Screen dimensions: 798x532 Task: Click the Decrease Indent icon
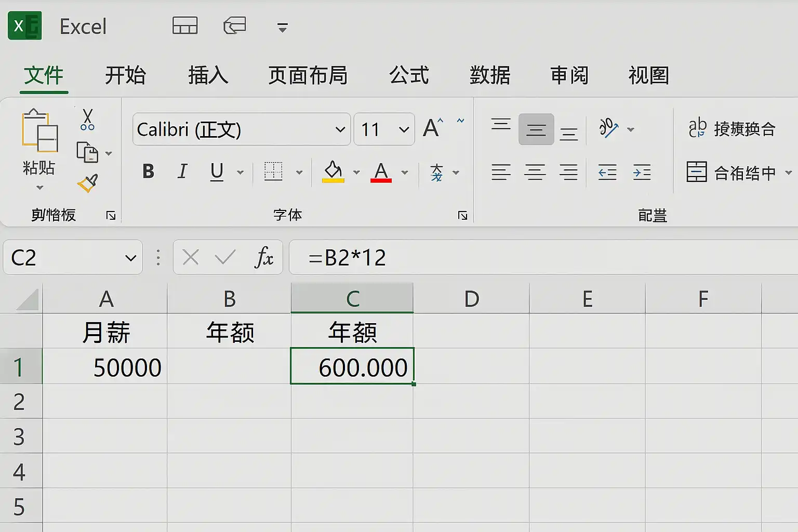point(607,172)
